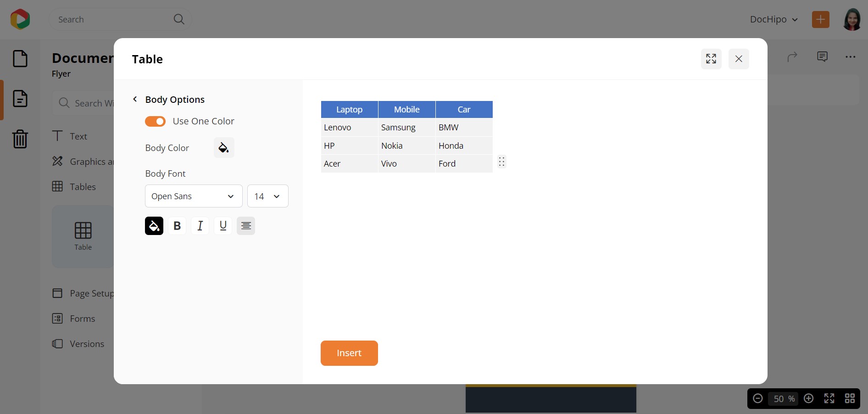Open the Body Color fill picker
Image resolution: width=868 pixels, height=414 pixels.
[224, 148]
